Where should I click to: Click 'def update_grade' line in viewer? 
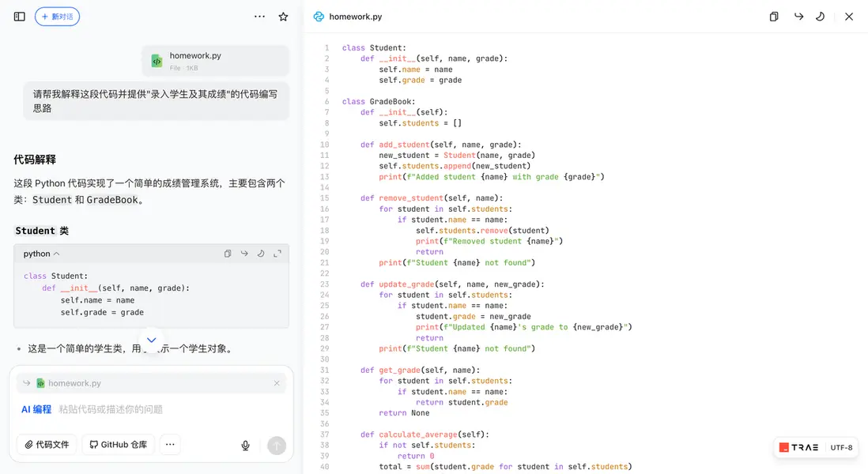(x=452, y=284)
